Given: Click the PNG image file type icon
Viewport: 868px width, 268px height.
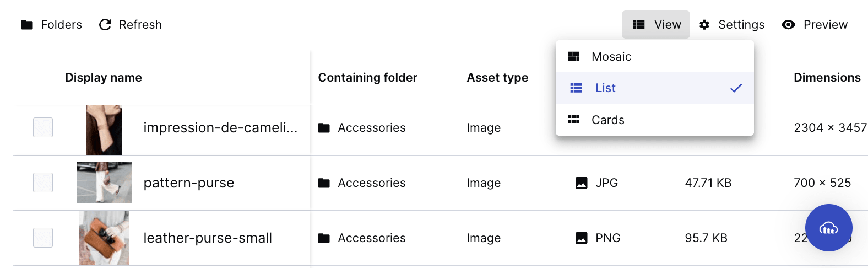Looking at the screenshot, I should 581,238.
